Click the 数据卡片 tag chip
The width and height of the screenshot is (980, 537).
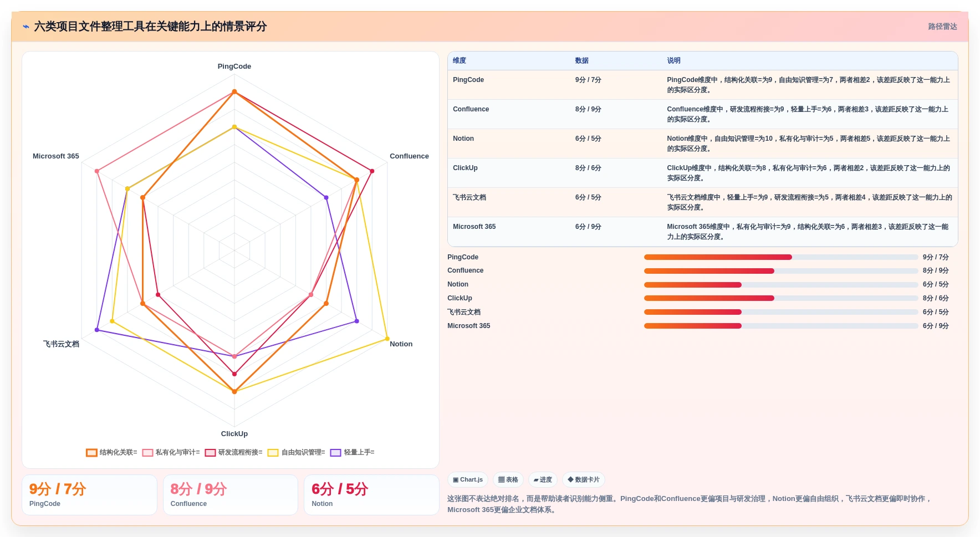pos(584,480)
